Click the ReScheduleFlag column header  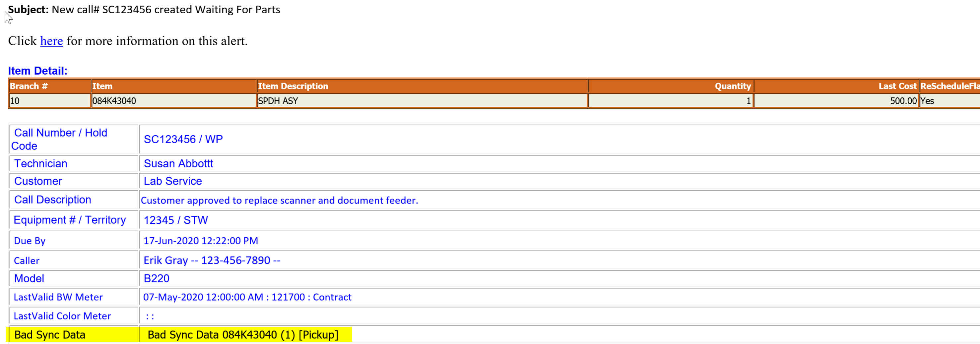tap(950, 86)
